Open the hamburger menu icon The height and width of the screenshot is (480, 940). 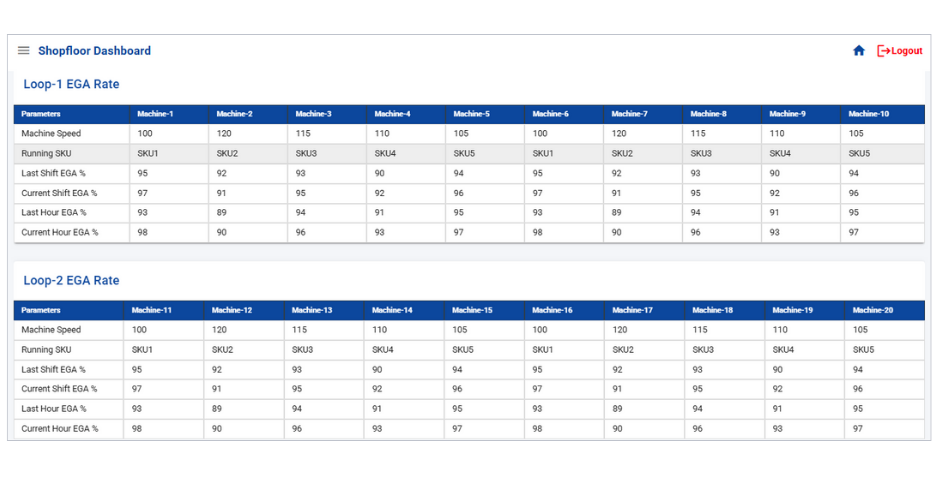(23, 50)
